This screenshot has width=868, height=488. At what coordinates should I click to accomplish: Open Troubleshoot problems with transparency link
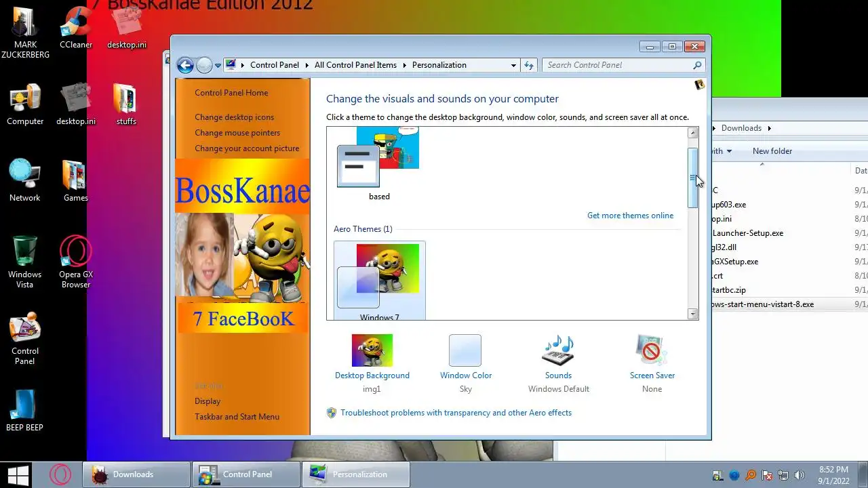(456, 413)
